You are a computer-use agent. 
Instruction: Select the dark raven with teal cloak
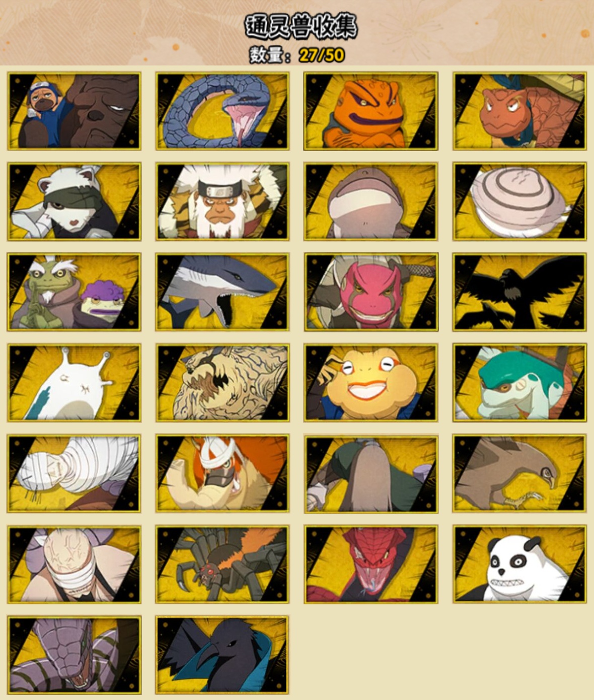(222, 655)
